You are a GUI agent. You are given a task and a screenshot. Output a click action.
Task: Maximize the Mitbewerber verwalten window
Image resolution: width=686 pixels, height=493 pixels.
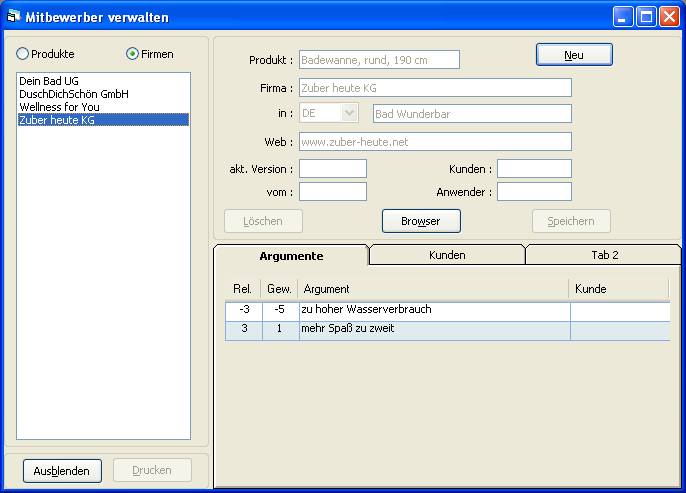[x=645, y=17]
